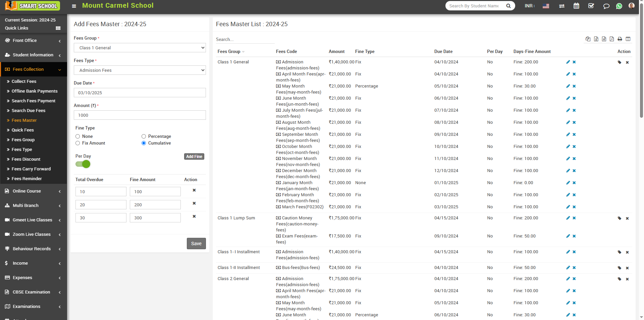Print the fees master list
The height and width of the screenshot is (320, 644).
(620, 39)
